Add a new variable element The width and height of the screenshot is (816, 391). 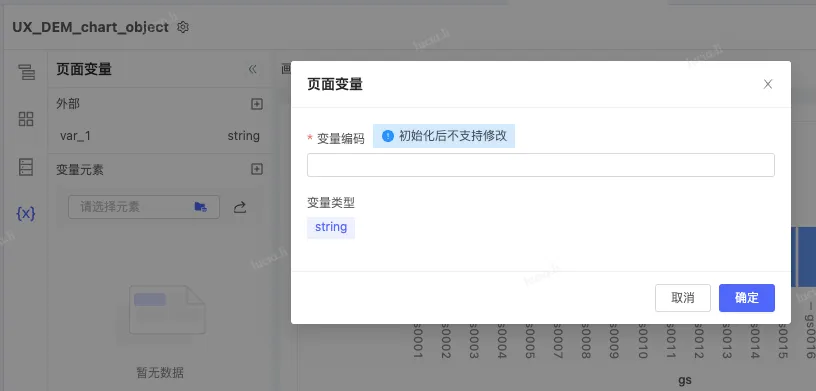(x=257, y=169)
